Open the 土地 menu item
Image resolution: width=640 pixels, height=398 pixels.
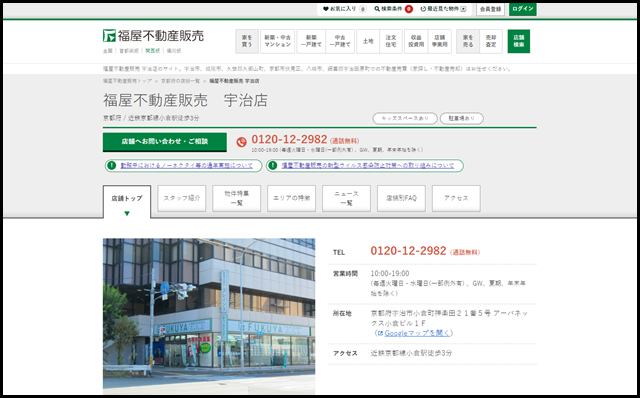click(x=368, y=41)
